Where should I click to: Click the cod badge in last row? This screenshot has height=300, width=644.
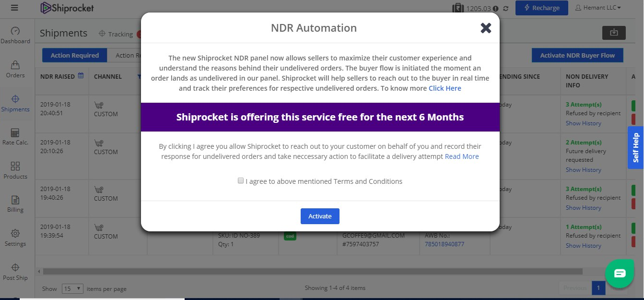coord(290,236)
